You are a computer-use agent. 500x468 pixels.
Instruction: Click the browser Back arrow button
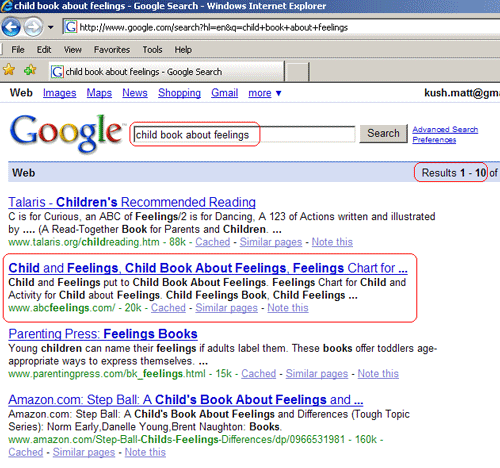coord(11,27)
